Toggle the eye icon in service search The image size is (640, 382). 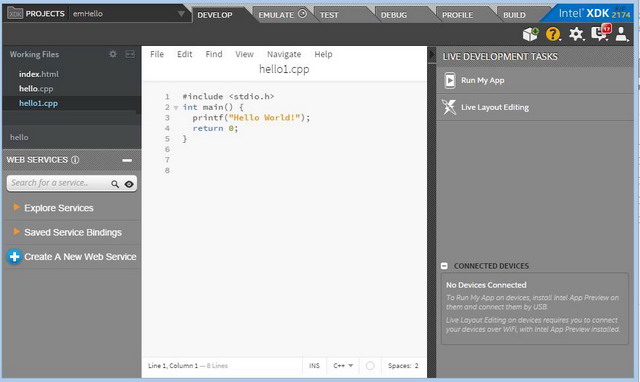click(129, 184)
